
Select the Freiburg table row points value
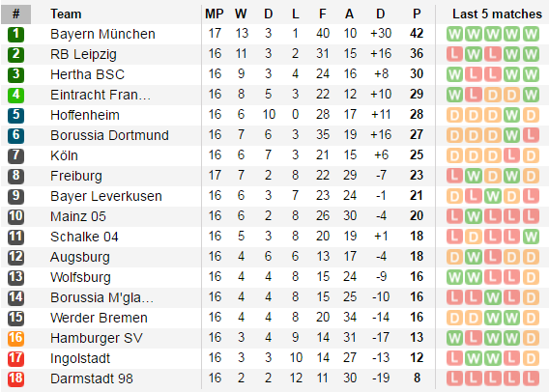pos(417,176)
